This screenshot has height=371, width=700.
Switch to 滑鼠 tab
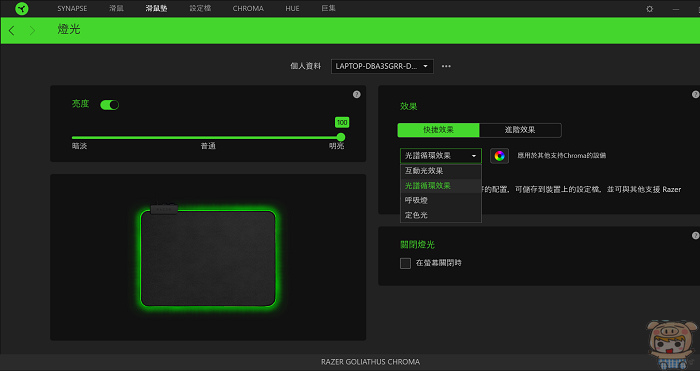click(x=117, y=8)
